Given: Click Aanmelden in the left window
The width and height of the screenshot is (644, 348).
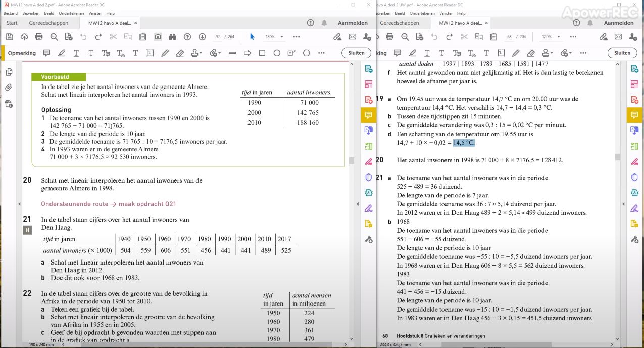Looking at the screenshot, I should pos(353,23).
